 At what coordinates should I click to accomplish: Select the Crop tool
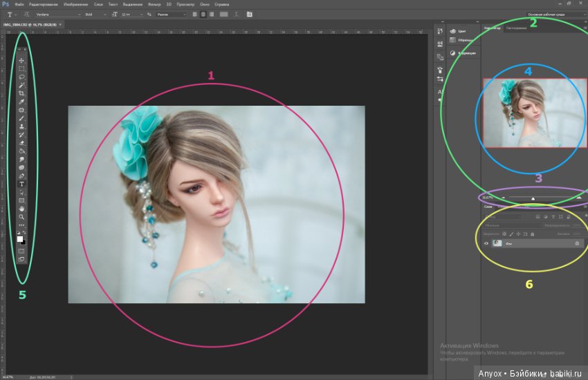pyautogui.click(x=21, y=93)
